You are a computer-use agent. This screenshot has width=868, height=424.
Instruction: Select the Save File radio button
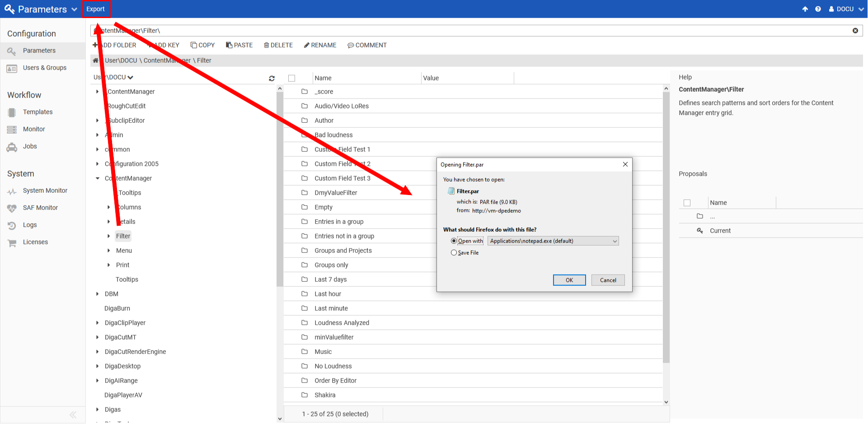pyautogui.click(x=454, y=253)
